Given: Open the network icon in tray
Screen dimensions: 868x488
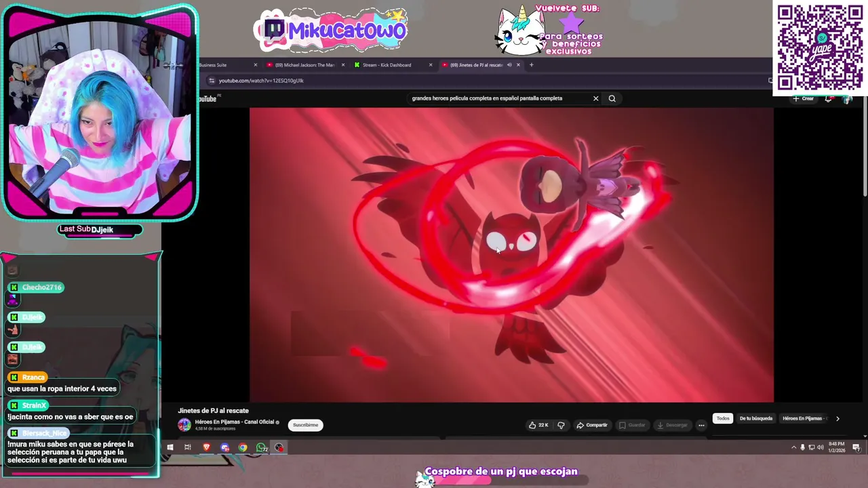Looking at the screenshot, I should point(811,447).
